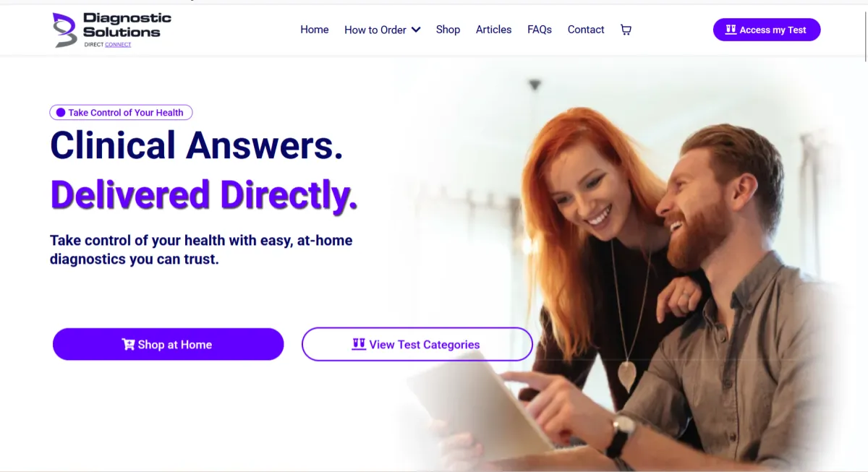Click test tubes icon in View Test Categories
868x472 pixels.
click(359, 344)
